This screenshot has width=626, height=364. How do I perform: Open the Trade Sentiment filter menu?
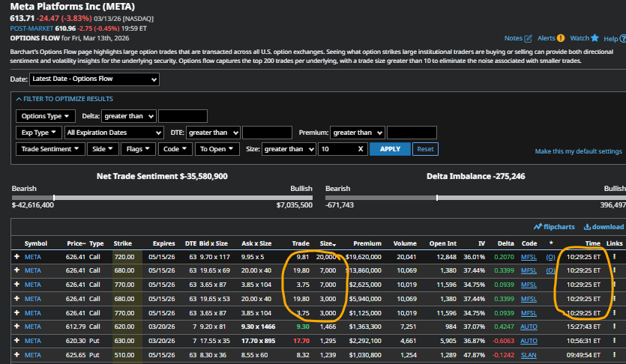click(51, 149)
